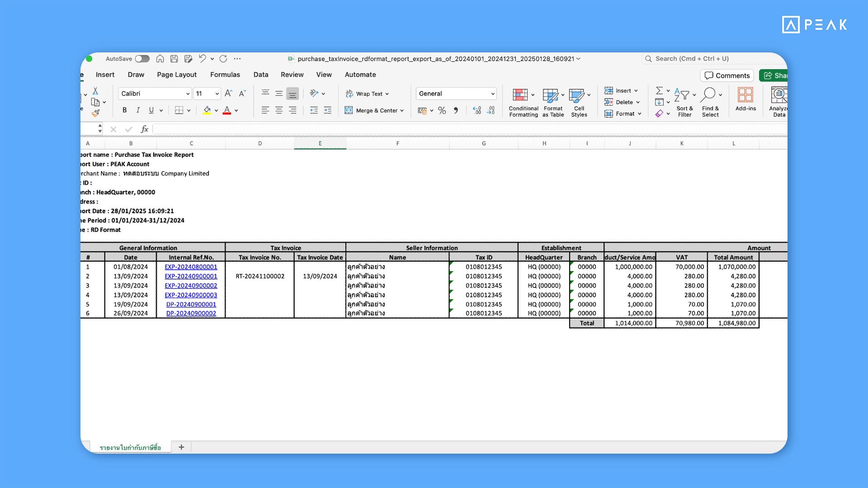
Task: Click the Add-ins button
Action: point(745,100)
